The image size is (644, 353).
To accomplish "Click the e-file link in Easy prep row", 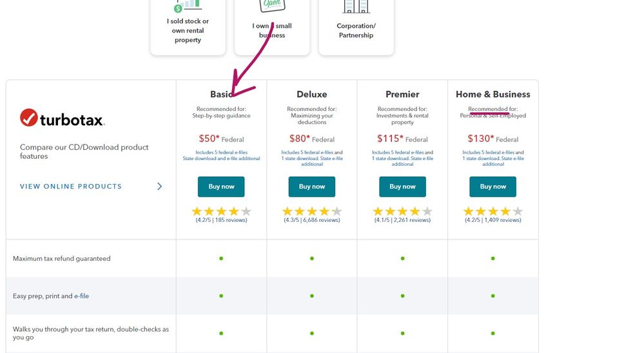I will tap(81, 296).
